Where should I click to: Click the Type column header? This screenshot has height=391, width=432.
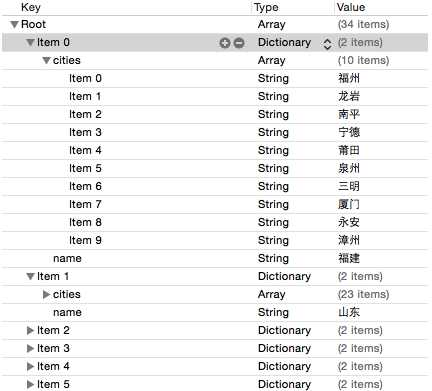click(266, 7)
